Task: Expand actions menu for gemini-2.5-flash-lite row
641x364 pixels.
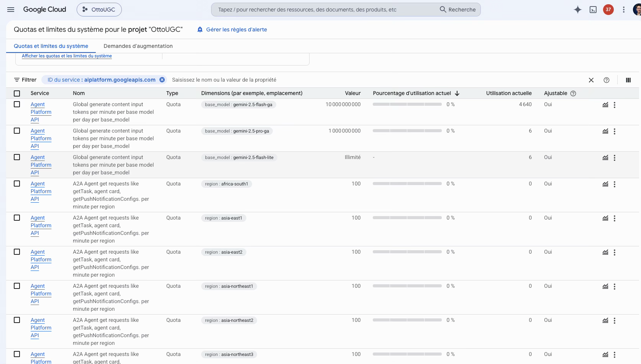Action: tap(615, 157)
